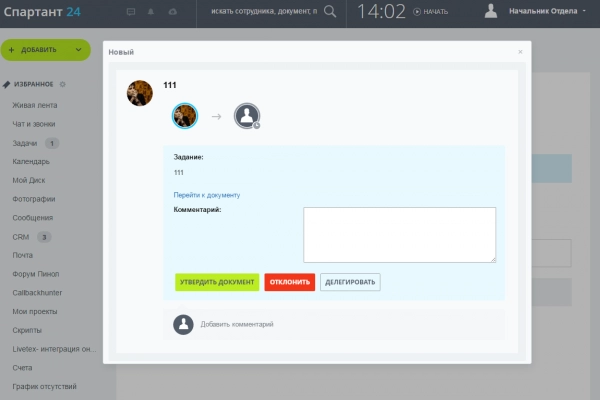Open the notifications bell icon
The image size is (600, 400).
153,12
